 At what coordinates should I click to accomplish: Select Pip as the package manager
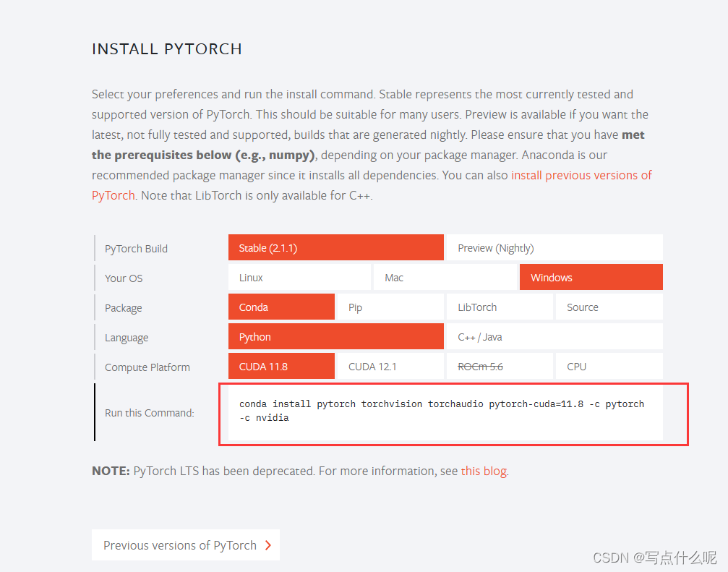tap(390, 307)
